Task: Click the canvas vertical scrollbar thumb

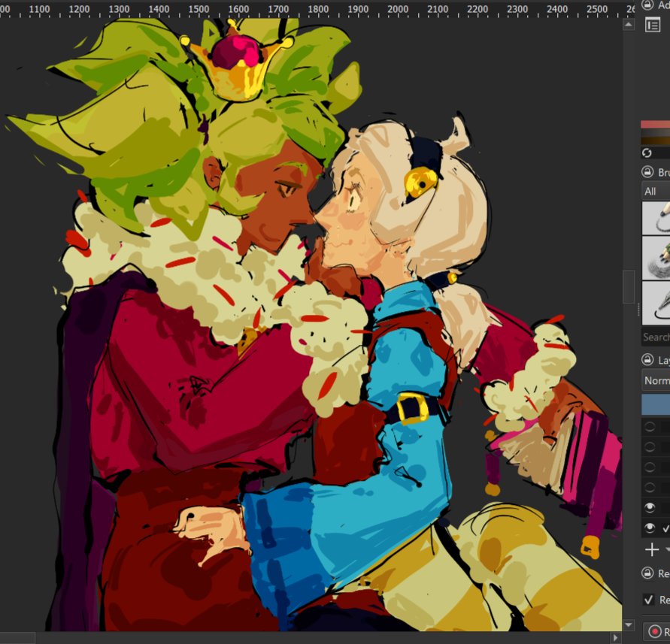Action: (x=629, y=286)
